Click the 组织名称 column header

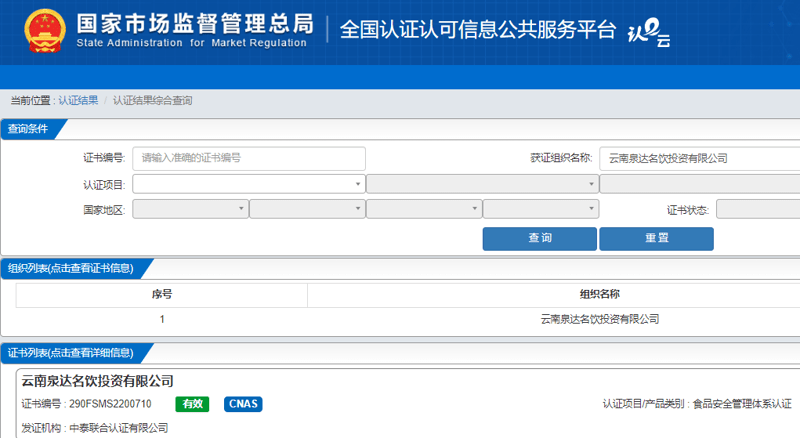[600, 295]
